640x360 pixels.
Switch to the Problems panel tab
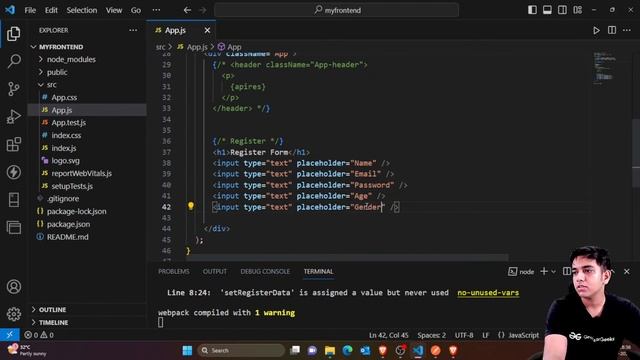(x=174, y=271)
